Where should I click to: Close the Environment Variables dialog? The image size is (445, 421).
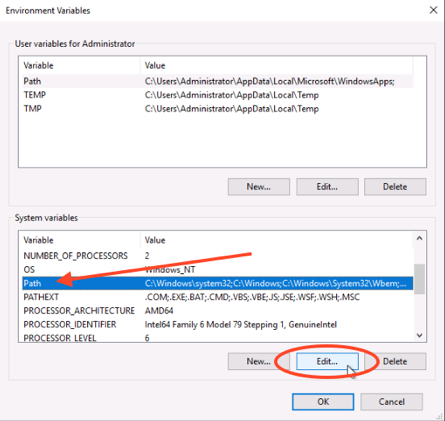click(x=433, y=10)
